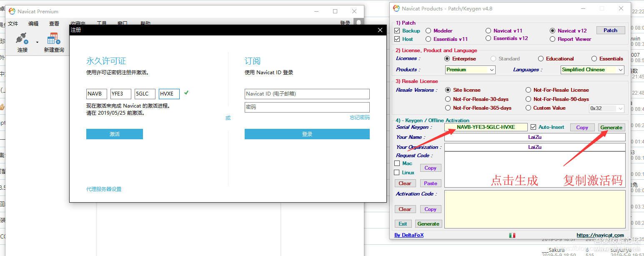Click the Serial Keygen field
This screenshot has width=644, height=256.
(486, 127)
